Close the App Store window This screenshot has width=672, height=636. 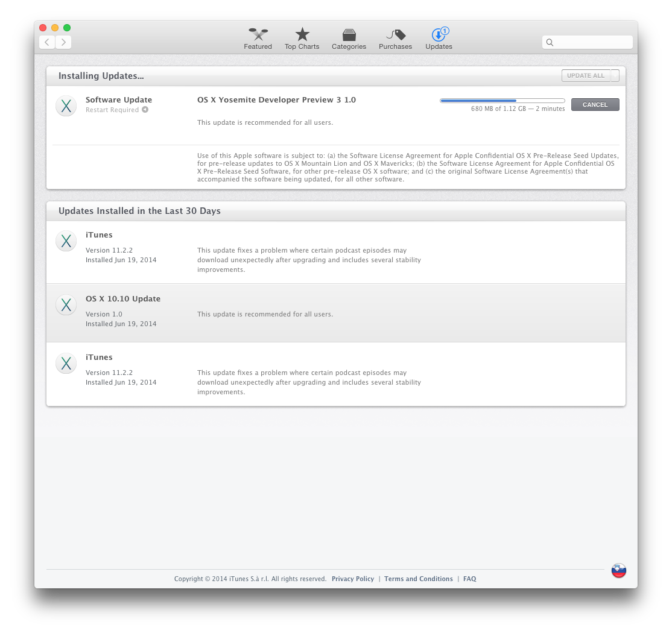[43, 28]
